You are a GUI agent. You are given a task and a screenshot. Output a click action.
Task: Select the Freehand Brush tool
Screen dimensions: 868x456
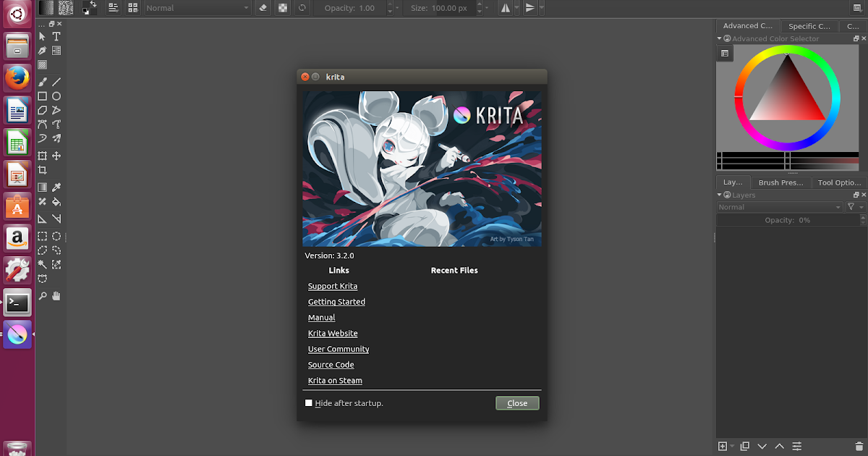pyautogui.click(x=43, y=82)
